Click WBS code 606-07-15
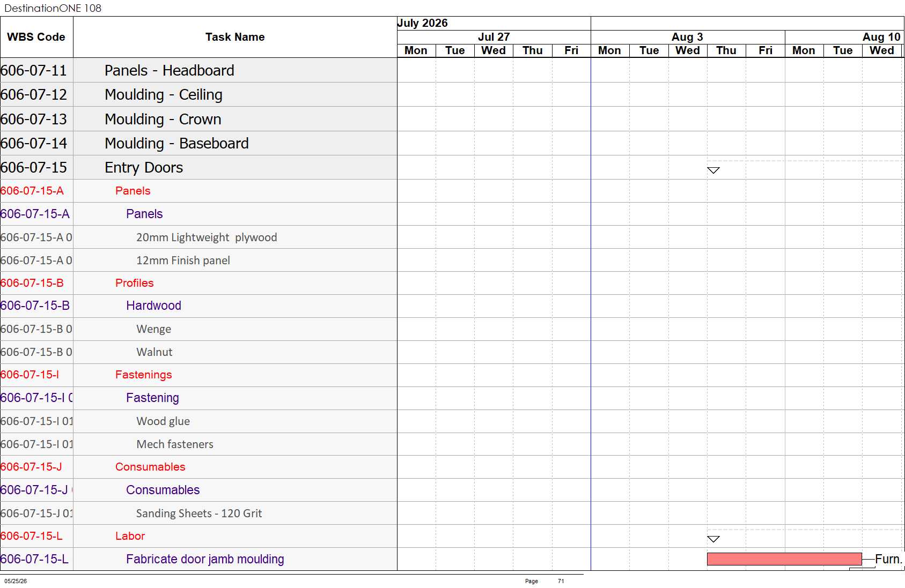The image size is (905, 588). 34,168
